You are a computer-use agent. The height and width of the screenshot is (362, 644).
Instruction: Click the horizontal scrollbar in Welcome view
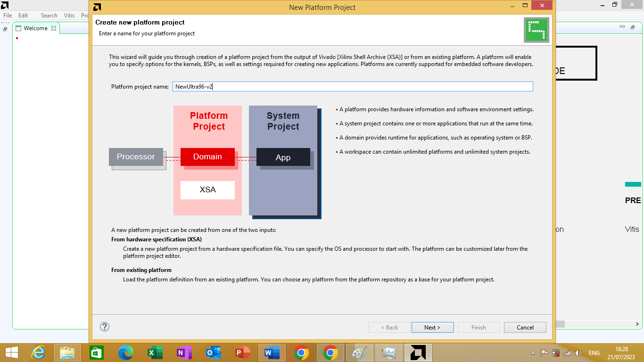(x=560, y=324)
